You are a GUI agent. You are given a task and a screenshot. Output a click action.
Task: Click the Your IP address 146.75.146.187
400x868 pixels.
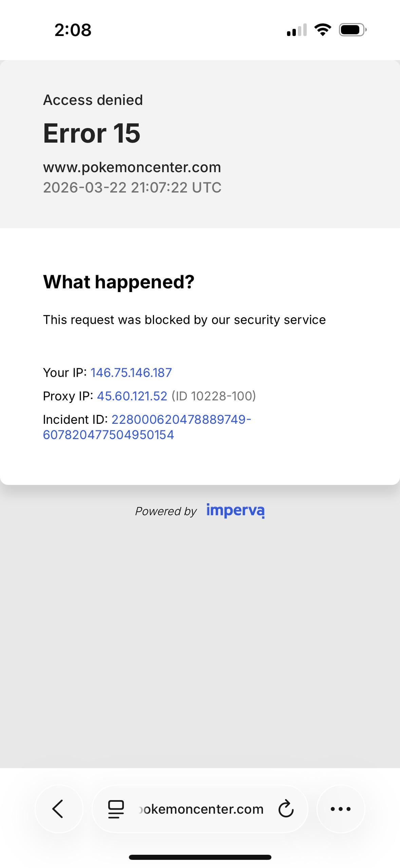(x=131, y=373)
